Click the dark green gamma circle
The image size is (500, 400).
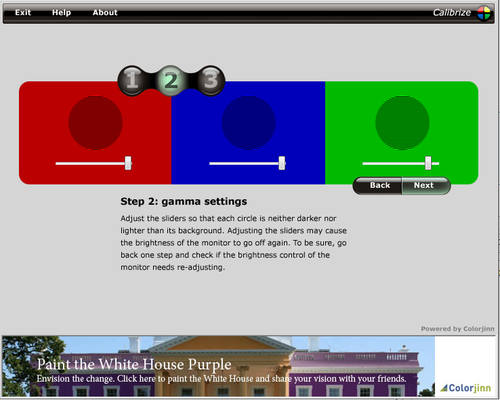[402, 123]
